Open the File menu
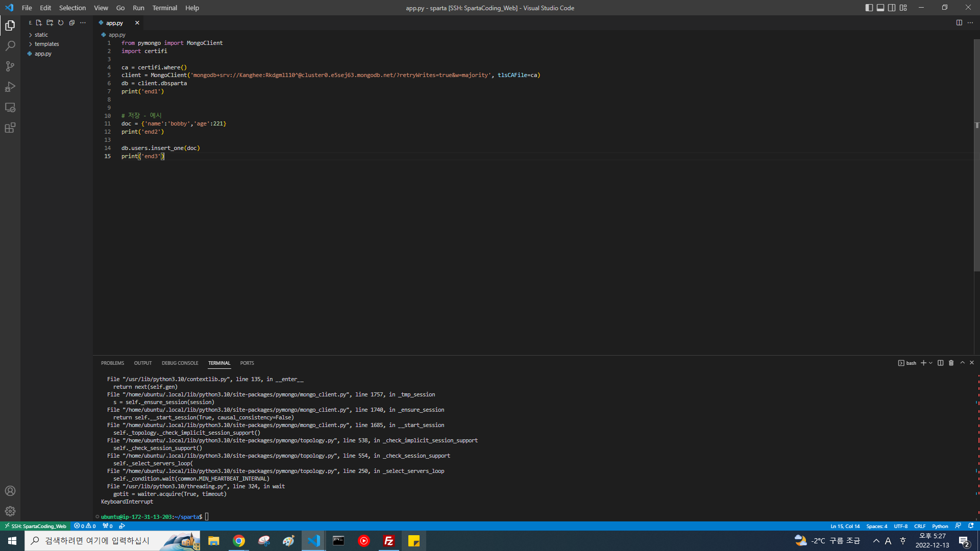Viewport: 980px width, 551px height. point(27,8)
